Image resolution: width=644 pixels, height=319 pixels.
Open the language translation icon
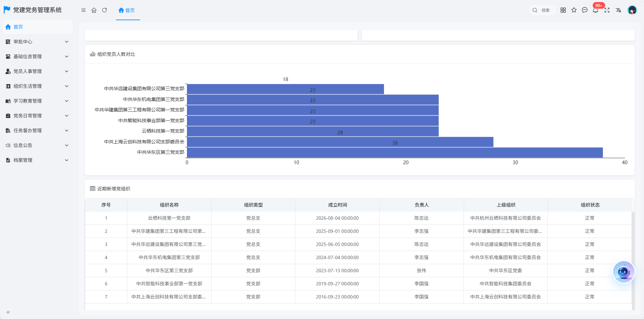(618, 10)
